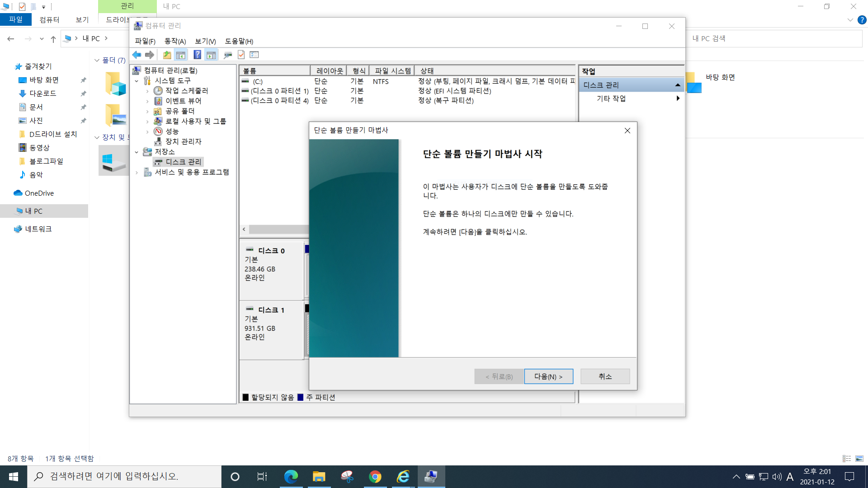The width and height of the screenshot is (868, 488).
Task: Click the settings checklist toolbar icon
Action: tap(254, 55)
